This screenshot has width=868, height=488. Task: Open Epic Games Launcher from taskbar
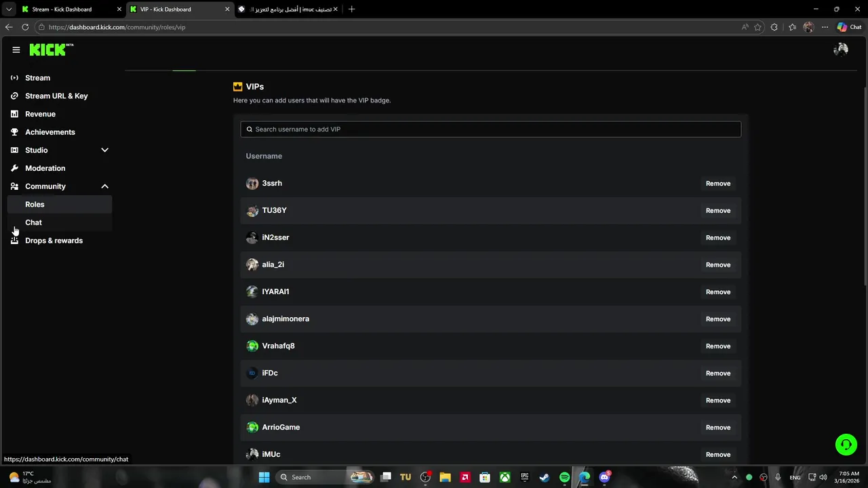525,477
